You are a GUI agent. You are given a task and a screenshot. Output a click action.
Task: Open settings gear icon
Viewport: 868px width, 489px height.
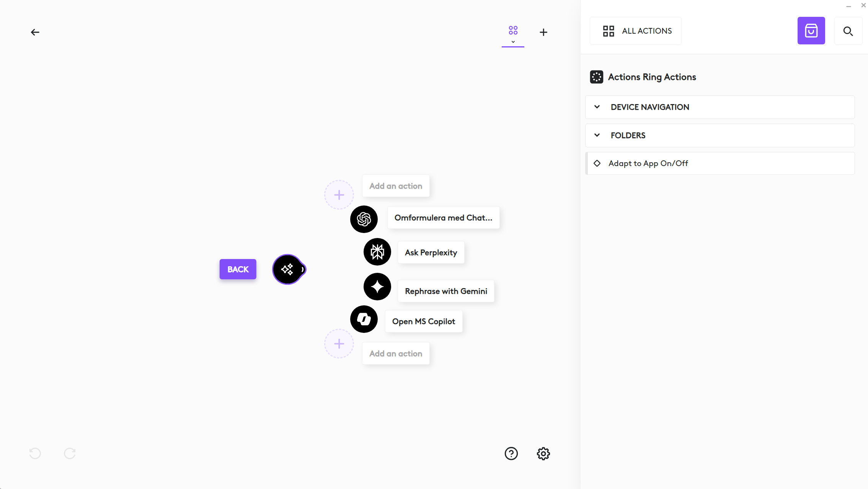coord(543,453)
